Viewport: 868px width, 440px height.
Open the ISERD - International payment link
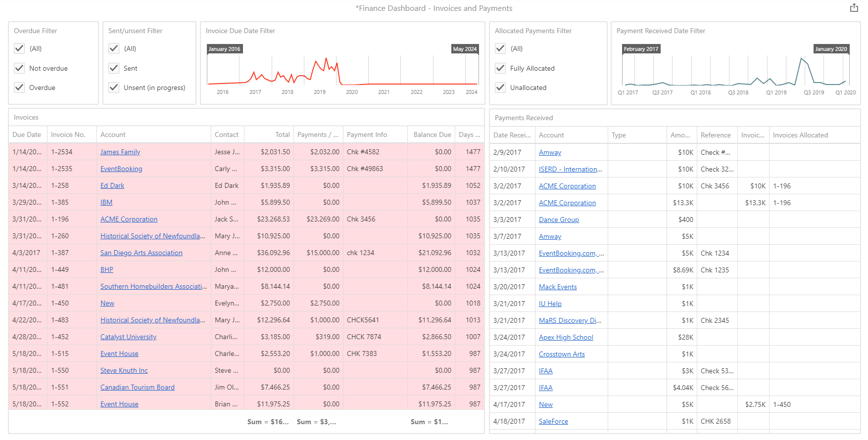(x=571, y=169)
